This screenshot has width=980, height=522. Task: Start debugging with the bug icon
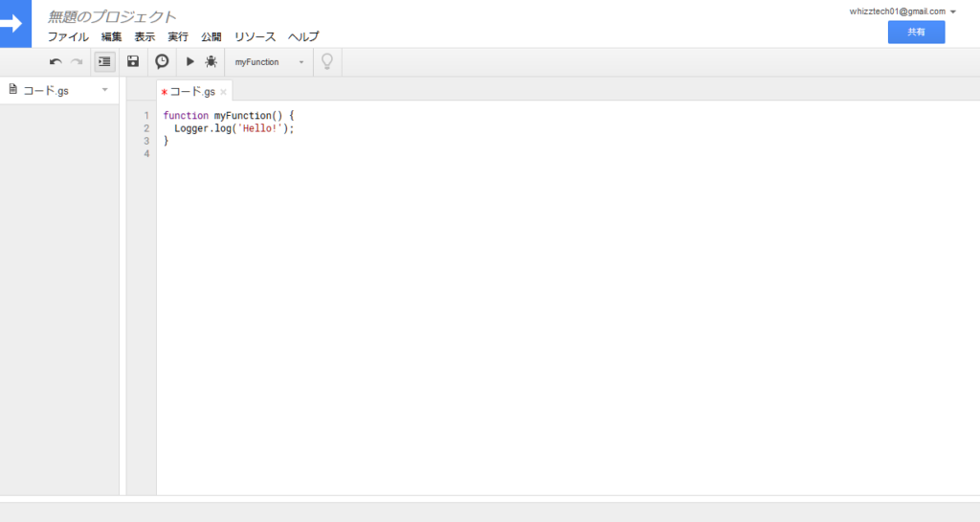(211, 61)
